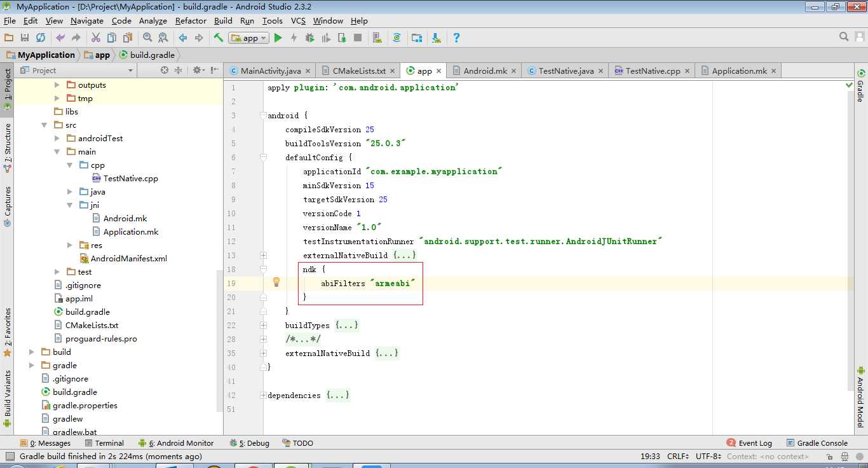Viewport: 868px width, 468px height.
Task: Click the yellow light bulb on line 19
Action: coord(276,282)
